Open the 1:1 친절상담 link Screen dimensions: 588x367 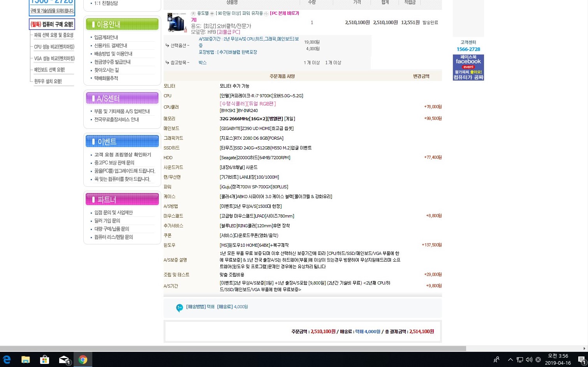[x=106, y=3]
